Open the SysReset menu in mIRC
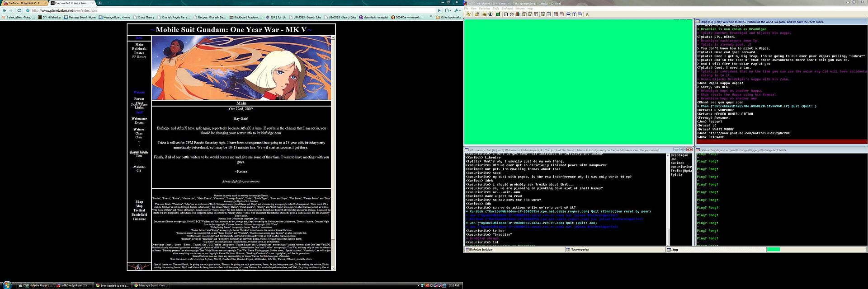 pos(507,9)
